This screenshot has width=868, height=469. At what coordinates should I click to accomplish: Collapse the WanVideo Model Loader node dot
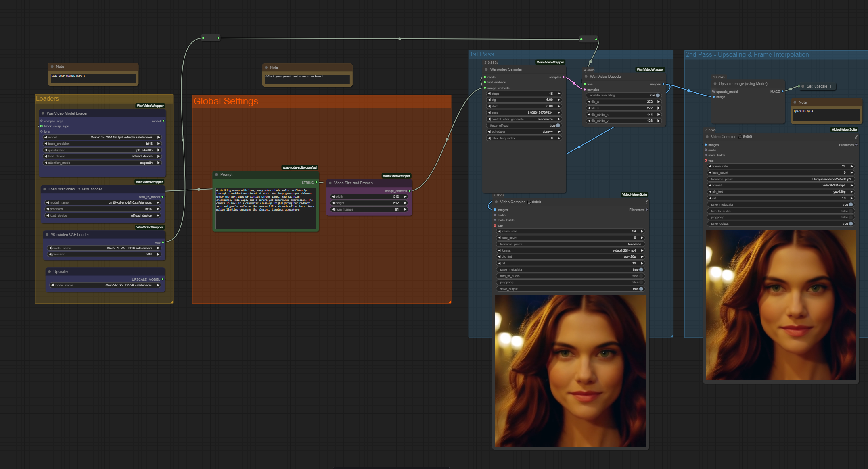[x=43, y=113]
